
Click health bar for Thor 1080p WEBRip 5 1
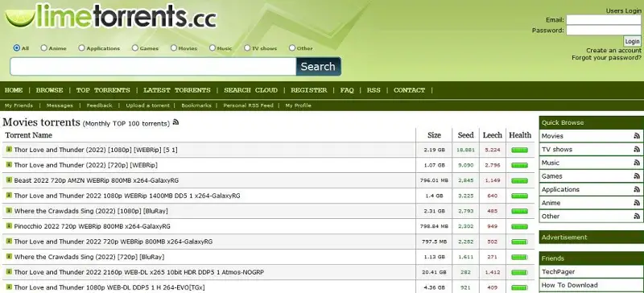click(x=519, y=150)
